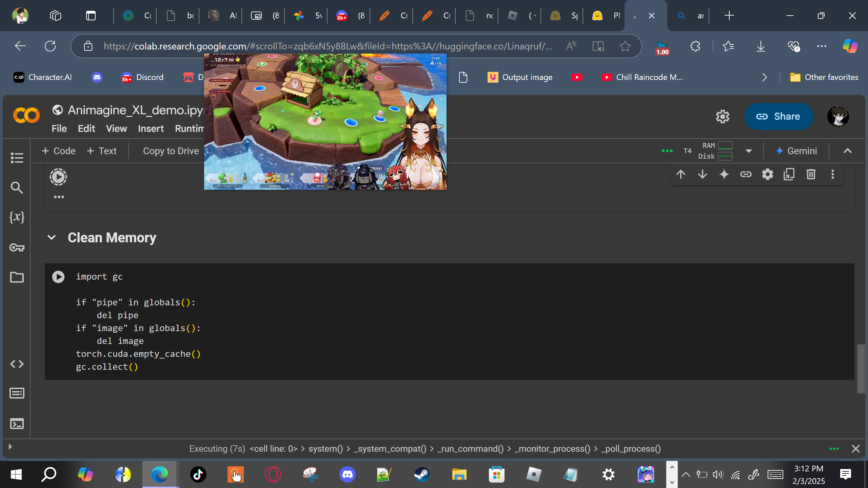This screenshot has height=488, width=868.
Task: Add this page to favorites star
Action: [625, 46]
